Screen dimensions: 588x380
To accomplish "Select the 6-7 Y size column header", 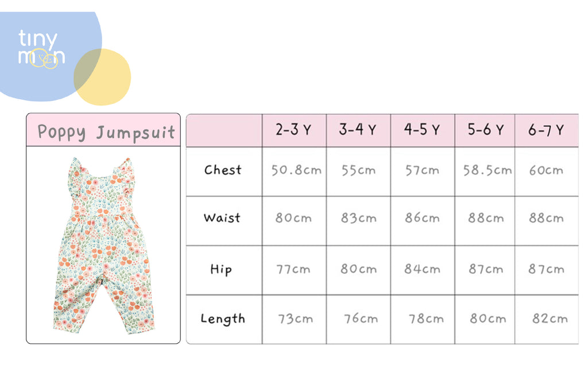I will pyautogui.click(x=547, y=130).
